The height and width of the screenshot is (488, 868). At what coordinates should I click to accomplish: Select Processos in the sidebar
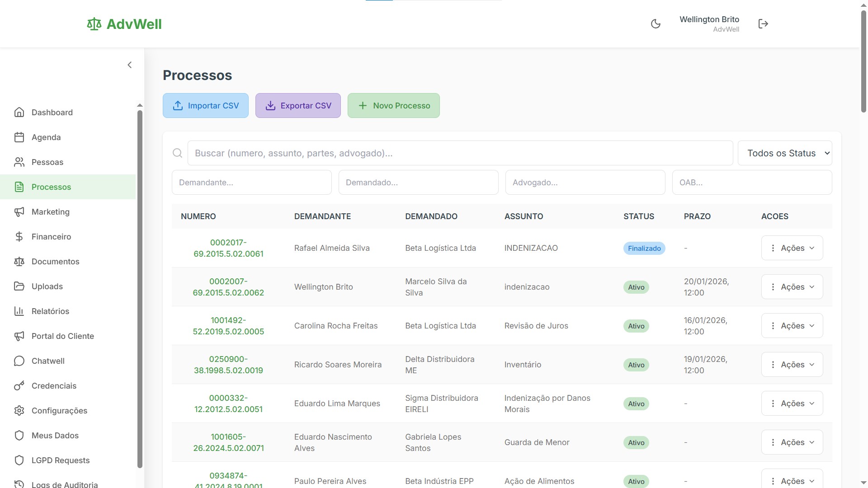tap(51, 187)
